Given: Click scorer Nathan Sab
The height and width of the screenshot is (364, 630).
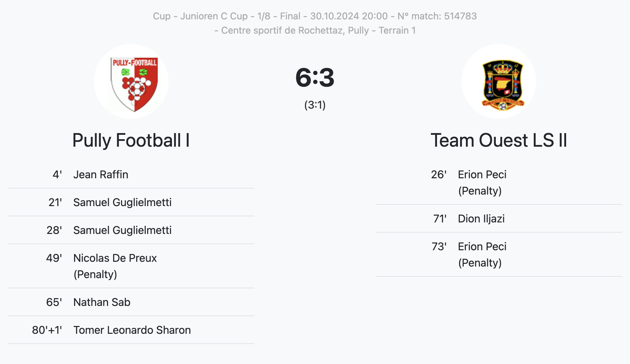Looking at the screenshot, I should click(102, 302).
